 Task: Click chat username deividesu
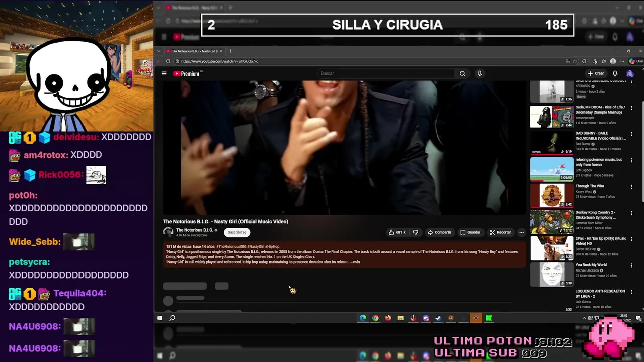click(76, 137)
